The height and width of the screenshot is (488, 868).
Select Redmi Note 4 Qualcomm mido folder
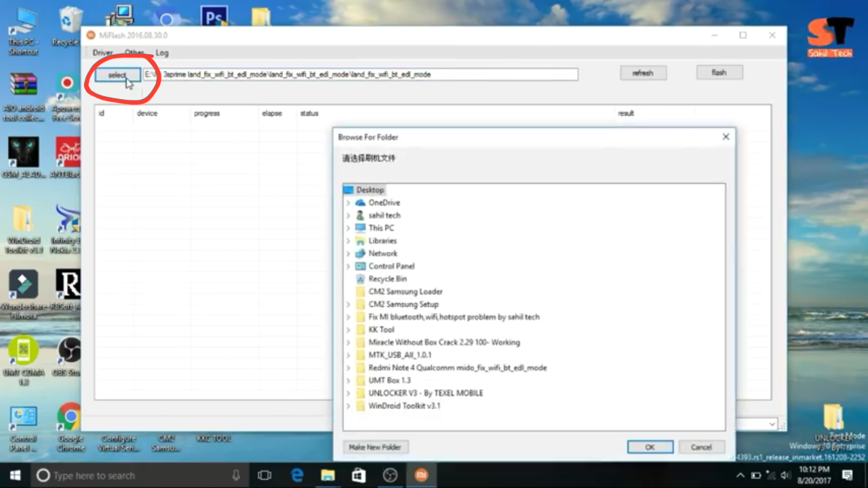pyautogui.click(x=458, y=367)
